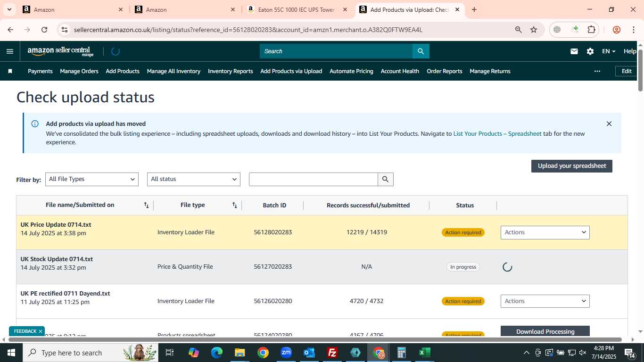Click the file filter search text box
Image resolution: width=644 pixels, height=362 pixels.
click(314, 179)
